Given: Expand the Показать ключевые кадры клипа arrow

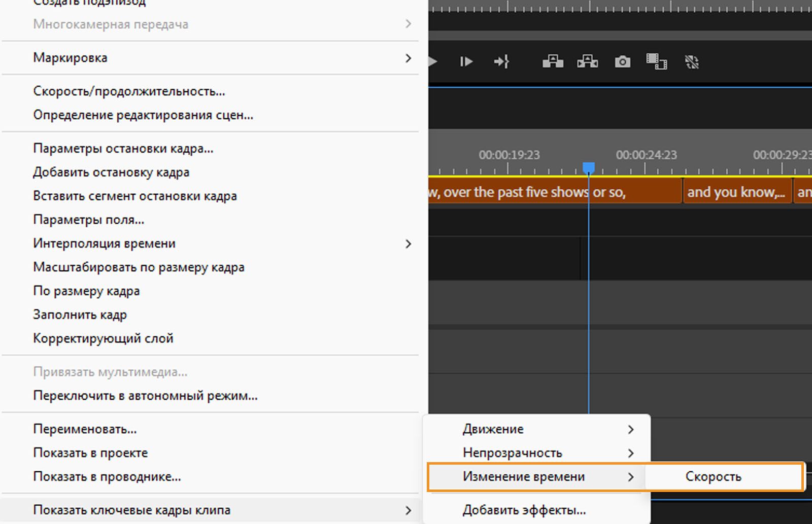Looking at the screenshot, I should click(408, 510).
